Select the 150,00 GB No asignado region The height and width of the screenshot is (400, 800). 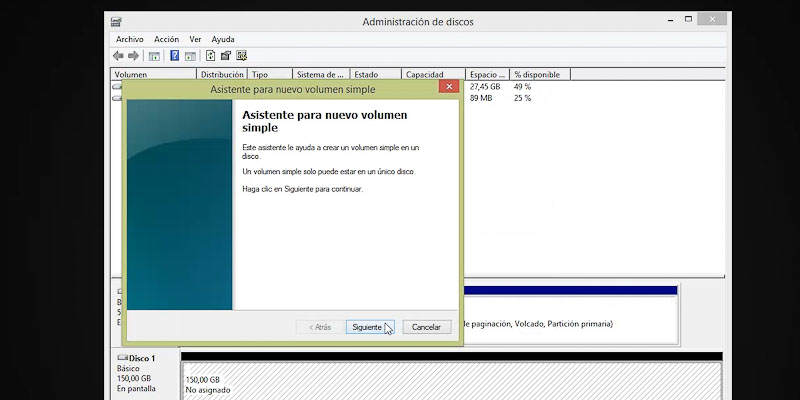tap(452, 381)
